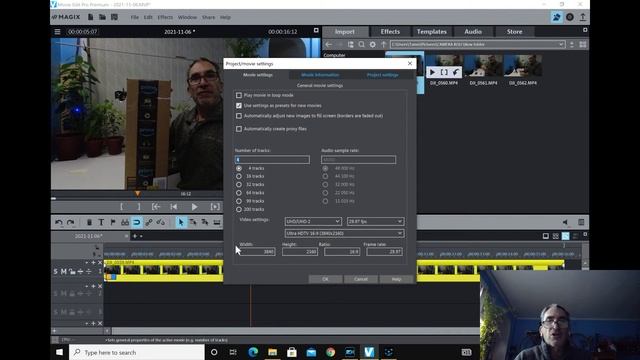
Task: Open the Templates tab in media pool
Action: click(431, 31)
